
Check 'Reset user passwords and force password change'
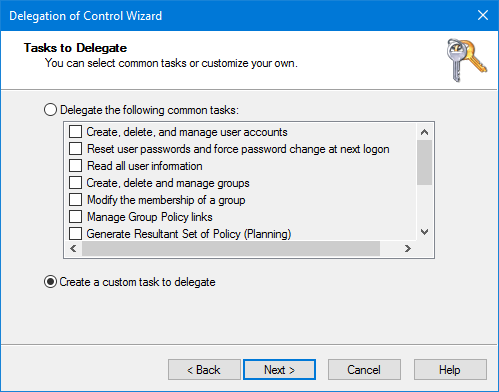[75, 149]
